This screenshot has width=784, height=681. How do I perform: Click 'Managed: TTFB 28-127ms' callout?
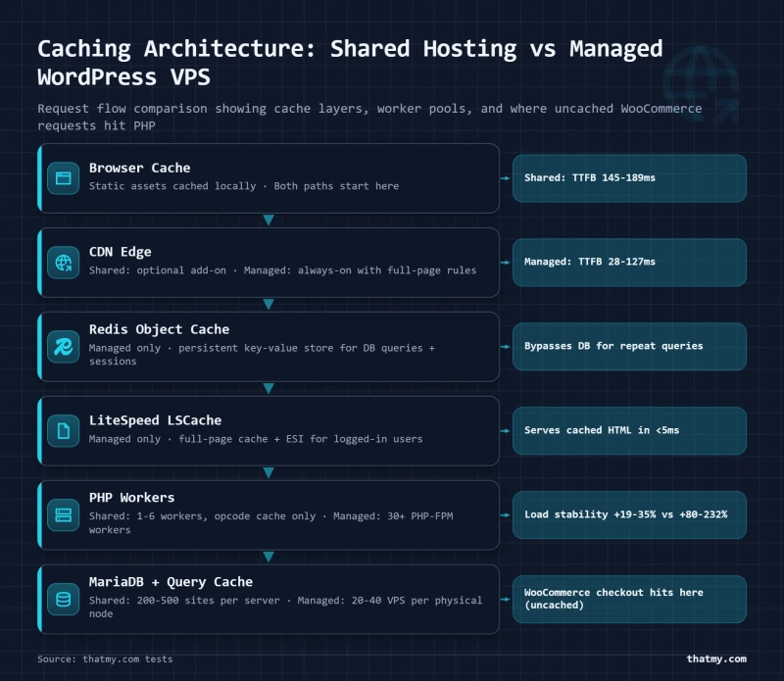(x=629, y=263)
